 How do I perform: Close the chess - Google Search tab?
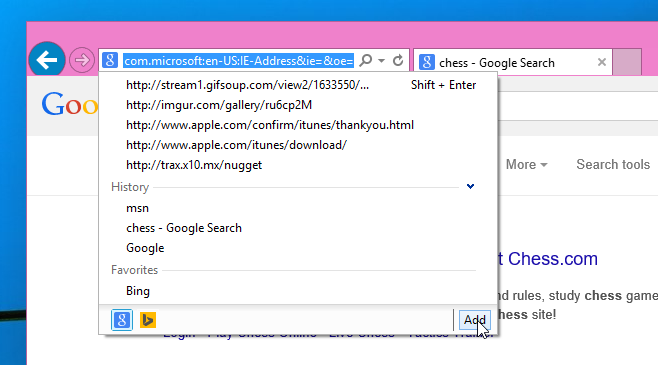(x=602, y=62)
